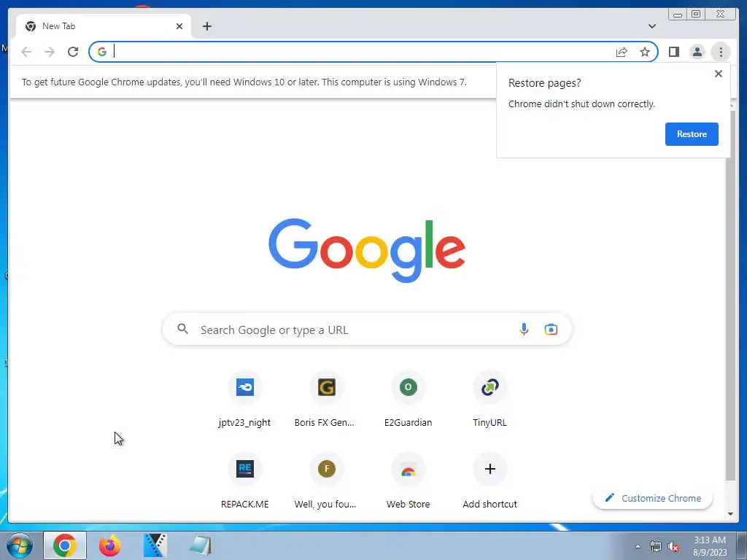This screenshot has height=560, width=747.
Task: Click Chrome icon in taskbar
Action: [65, 545]
